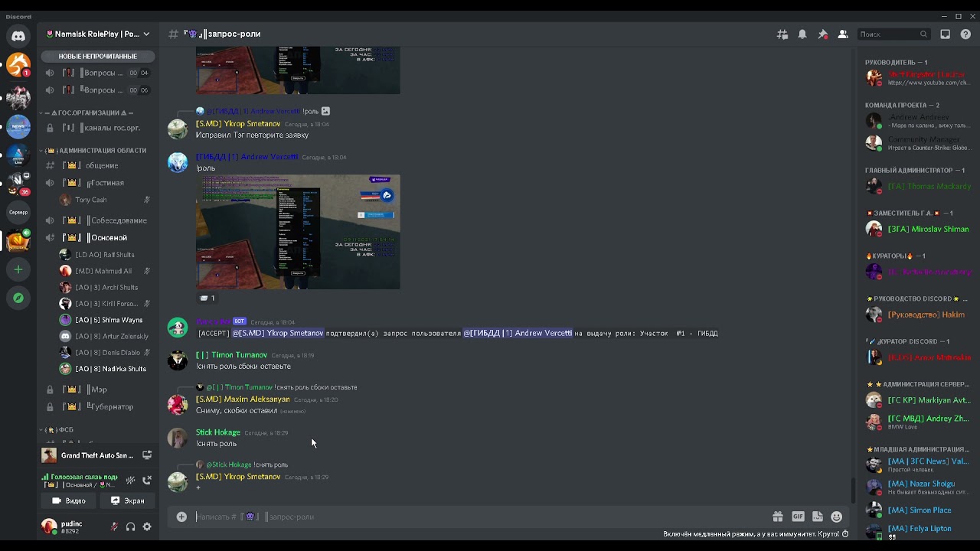Open member [MA] Nazar Shoigu
Image resolution: width=980 pixels, height=551 pixels.
[918, 487]
